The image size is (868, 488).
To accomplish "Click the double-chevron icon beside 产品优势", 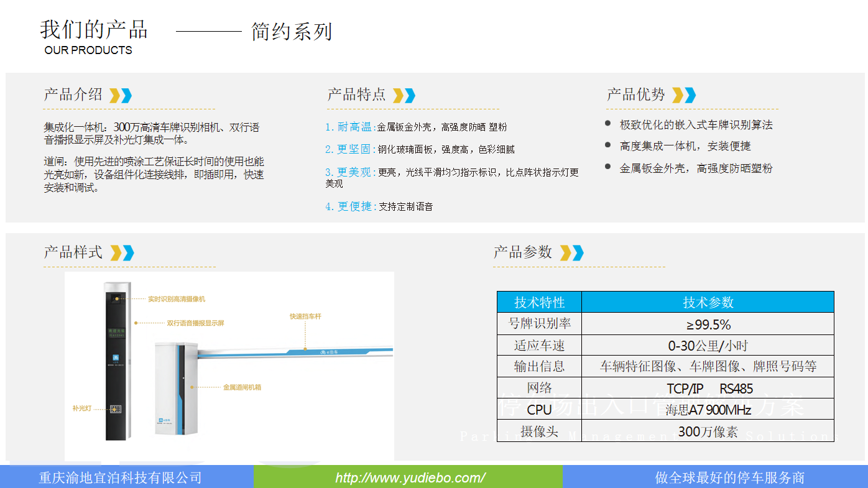I will pos(684,95).
